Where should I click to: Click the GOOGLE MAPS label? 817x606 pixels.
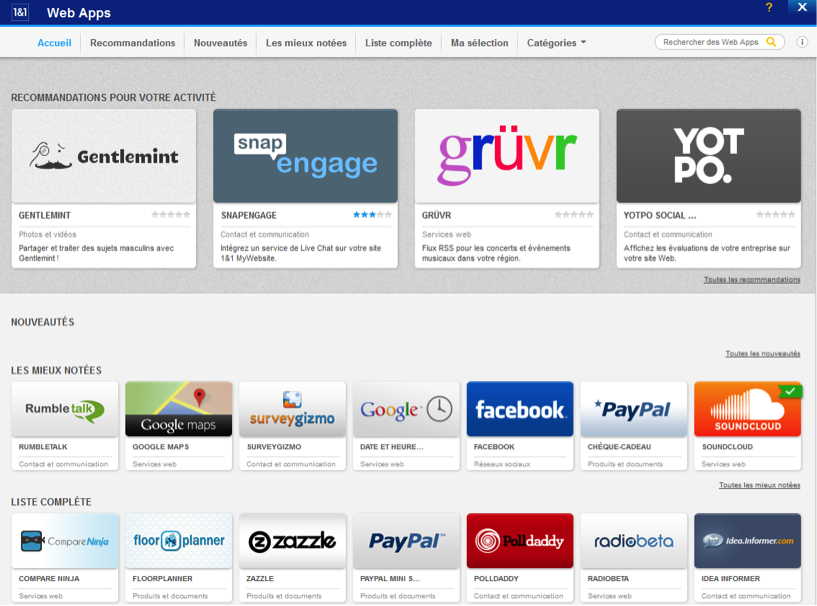tap(160, 447)
